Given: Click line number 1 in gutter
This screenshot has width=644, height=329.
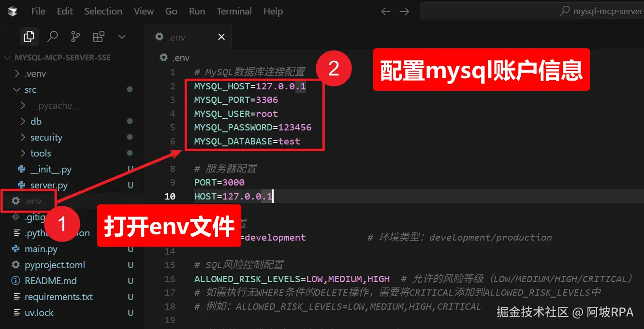Looking at the screenshot, I should [173, 72].
